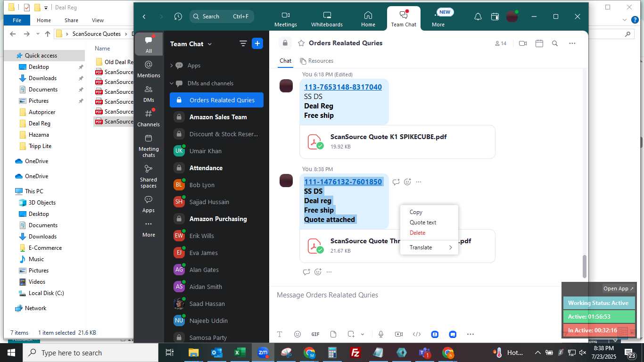Viewport: 644px width, 362px height.
Task: Open Meeting chats in sidebar
Action: [149, 146]
